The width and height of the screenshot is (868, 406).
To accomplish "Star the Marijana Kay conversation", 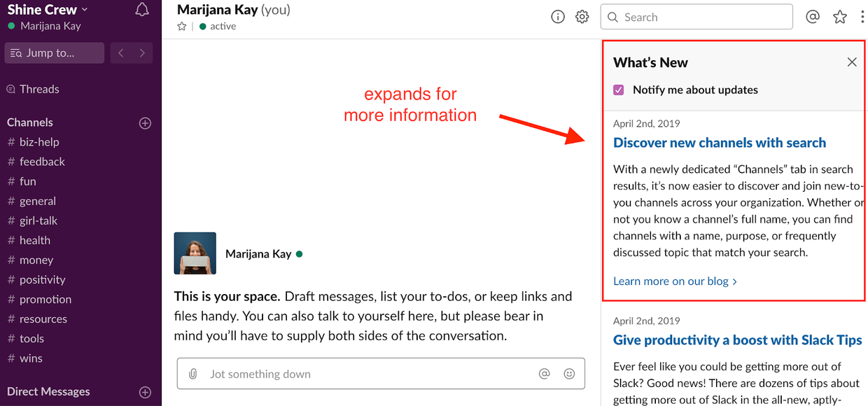I will pos(182,27).
